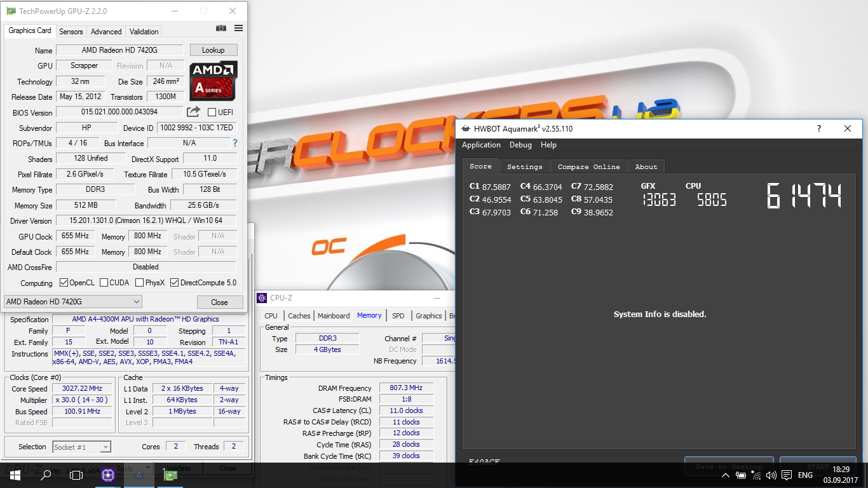Open Caches tab in CPU-Z
868x488 pixels.
coord(299,316)
